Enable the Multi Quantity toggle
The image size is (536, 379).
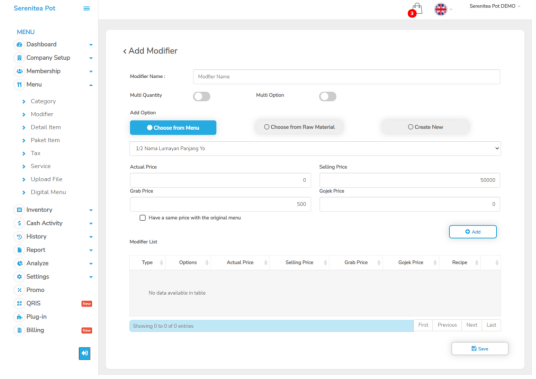202,97
